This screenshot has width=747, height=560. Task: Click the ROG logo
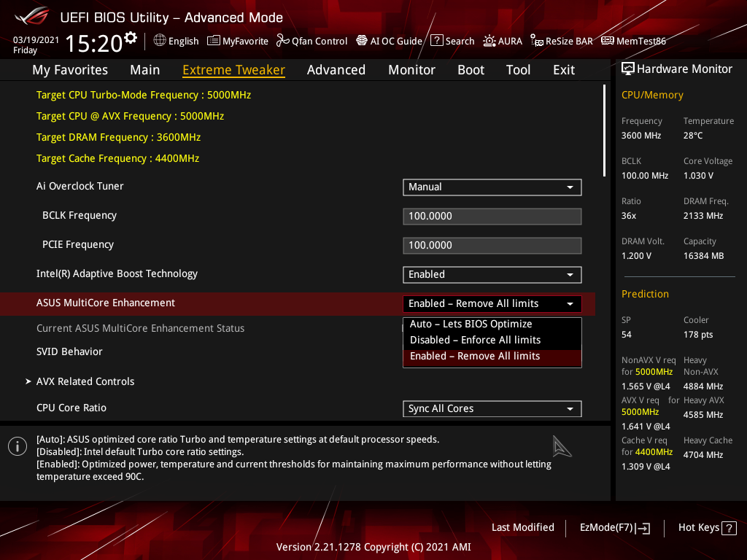pos(32,16)
